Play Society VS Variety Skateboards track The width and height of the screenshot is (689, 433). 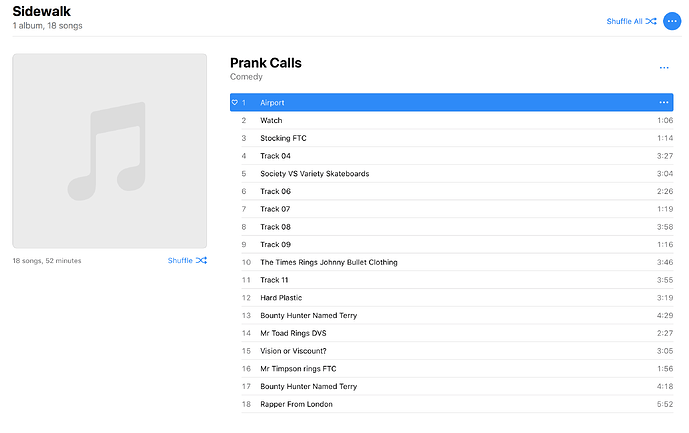pyautogui.click(x=314, y=173)
